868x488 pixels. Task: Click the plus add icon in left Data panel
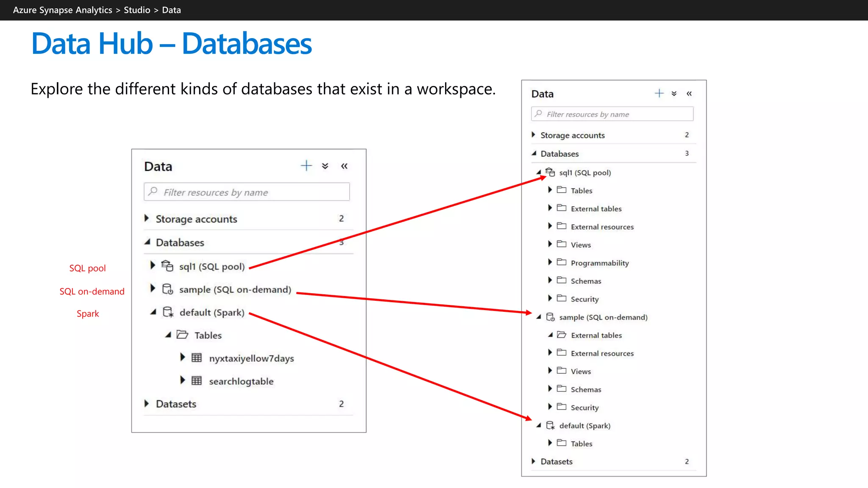tap(306, 166)
